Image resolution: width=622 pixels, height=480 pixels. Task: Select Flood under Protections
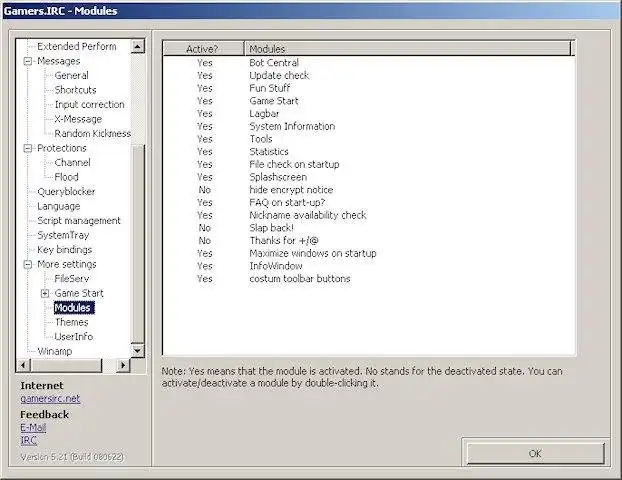tap(66, 177)
